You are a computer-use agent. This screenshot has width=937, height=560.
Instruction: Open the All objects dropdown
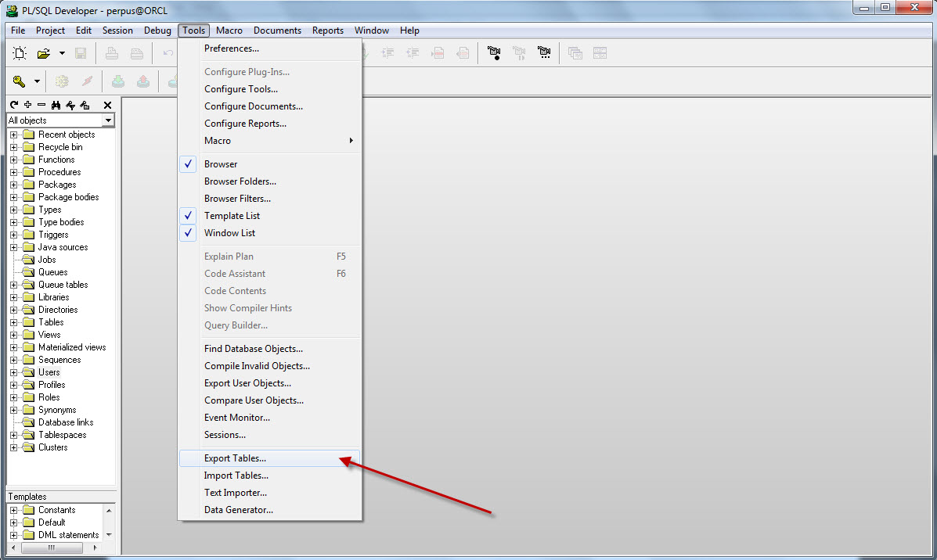pyautogui.click(x=109, y=120)
